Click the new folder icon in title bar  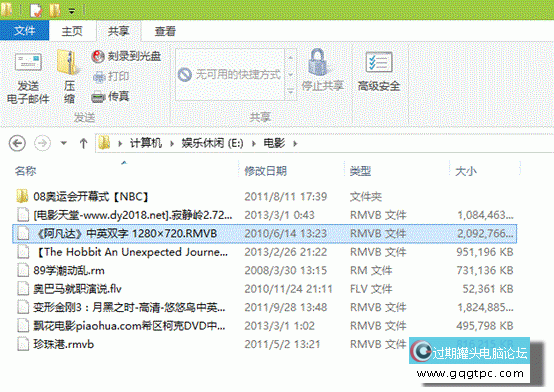tap(54, 10)
